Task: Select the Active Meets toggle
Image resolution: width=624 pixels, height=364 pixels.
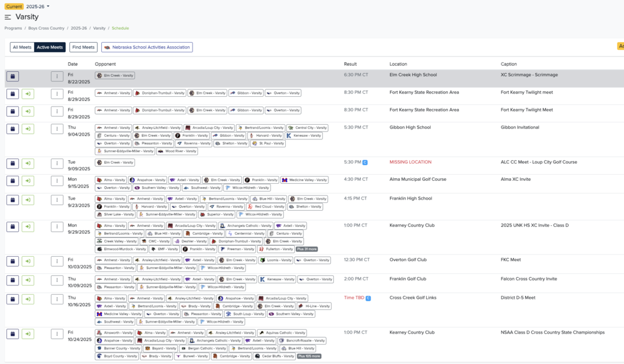Action: (x=50, y=47)
